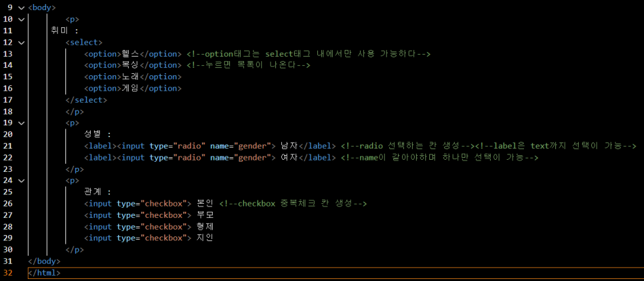Click the comment radio 선택하는 칸 생성
This screenshot has height=281, width=644.
point(408,146)
